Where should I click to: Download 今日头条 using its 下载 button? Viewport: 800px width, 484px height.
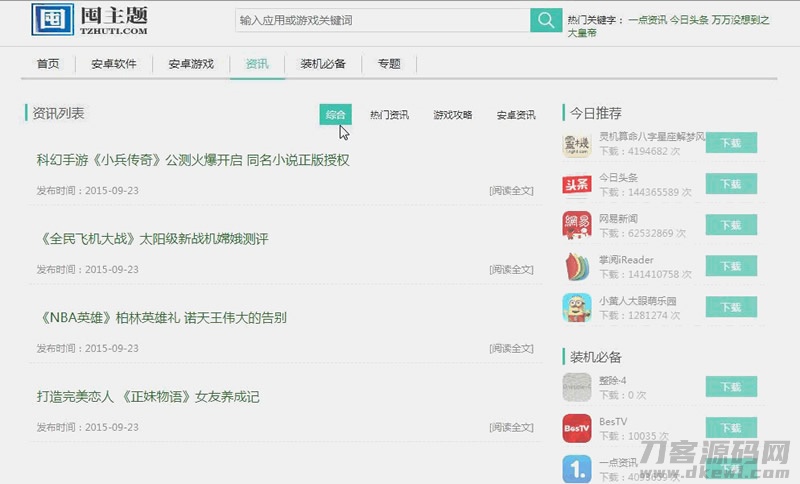(x=730, y=184)
